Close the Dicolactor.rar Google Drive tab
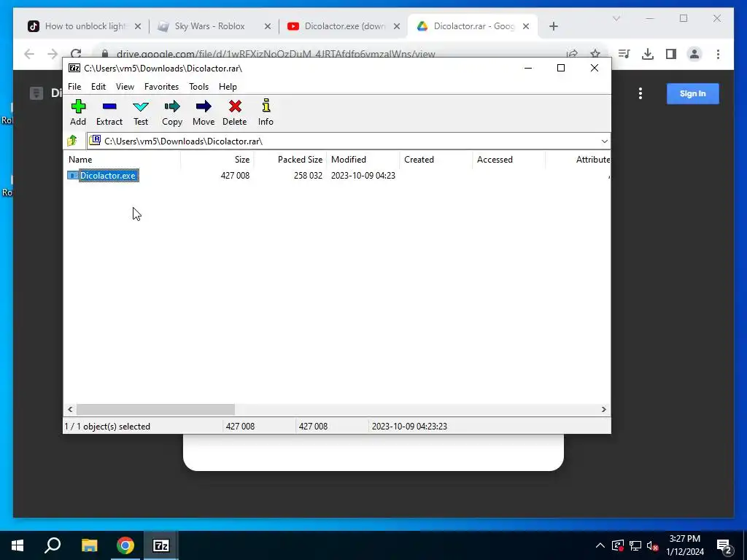 tap(526, 26)
